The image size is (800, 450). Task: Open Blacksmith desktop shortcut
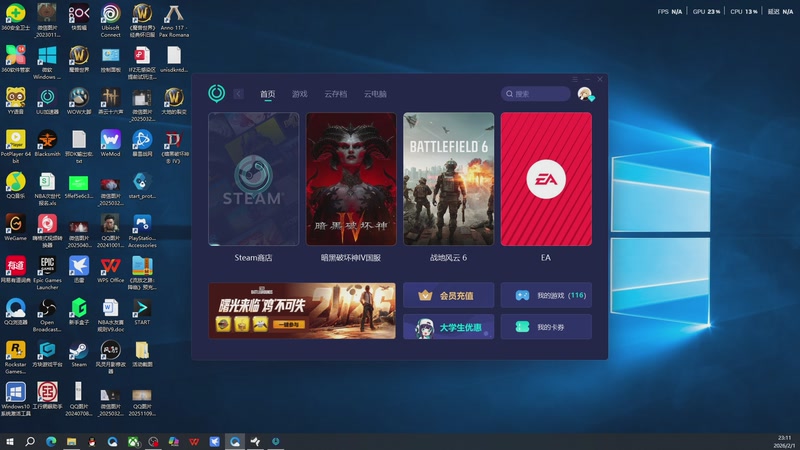pyautogui.click(x=47, y=143)
